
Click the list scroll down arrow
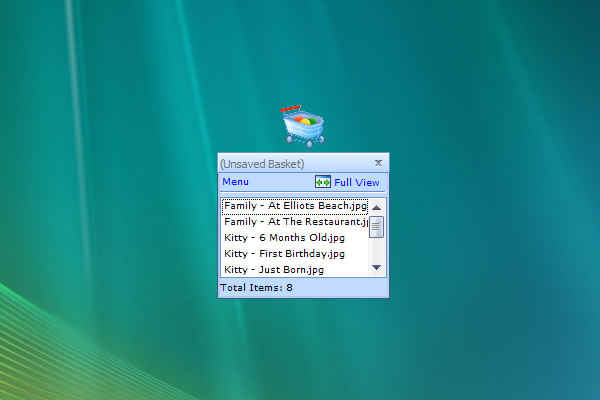click(377, 268)
